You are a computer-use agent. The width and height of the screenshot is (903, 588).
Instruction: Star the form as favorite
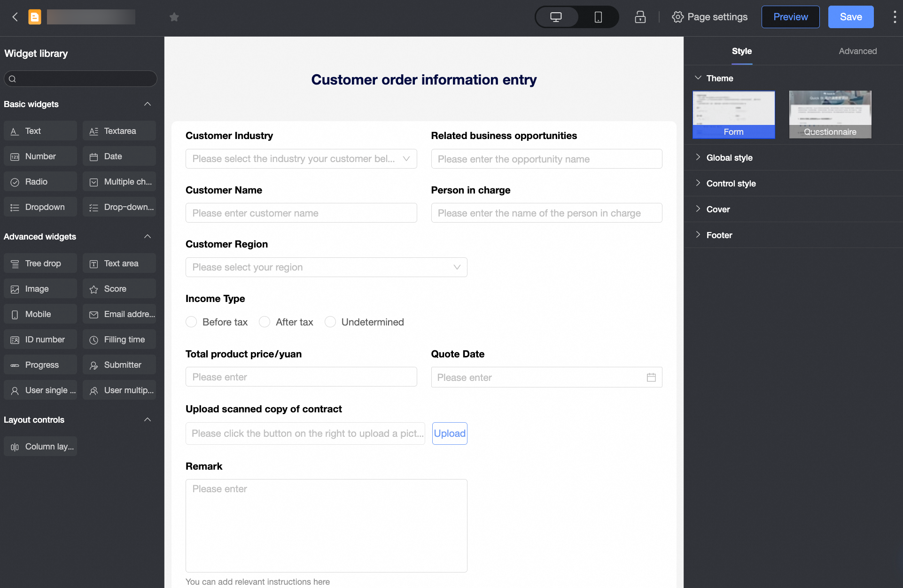(174, 17)
